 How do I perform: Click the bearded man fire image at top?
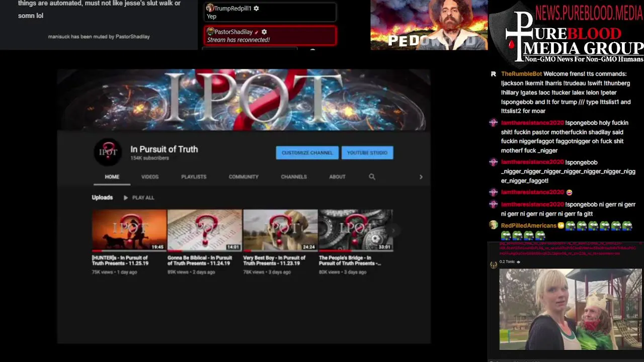pos(429,25)
